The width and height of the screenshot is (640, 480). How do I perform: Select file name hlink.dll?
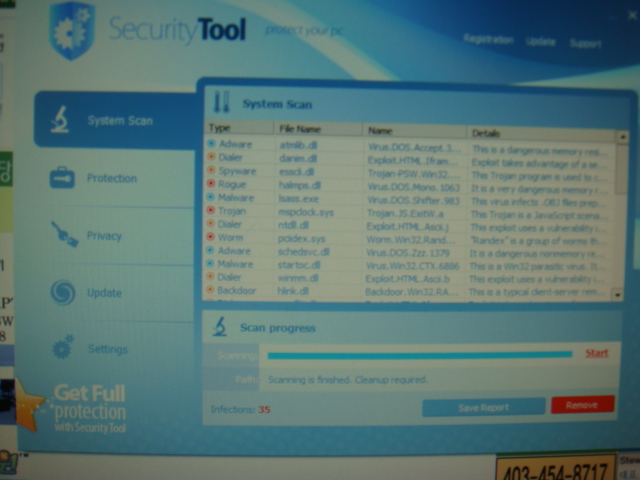293,291
